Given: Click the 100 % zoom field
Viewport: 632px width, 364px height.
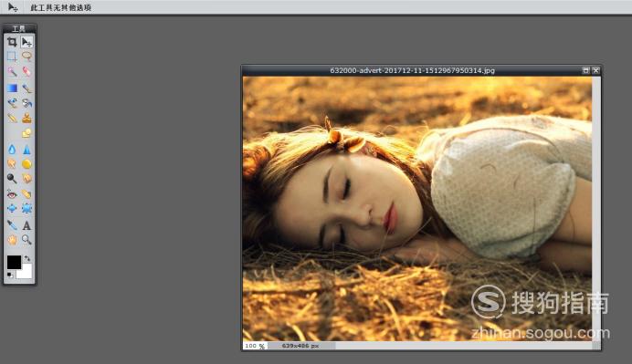Looking at the screenshot, I should point(255,346).
